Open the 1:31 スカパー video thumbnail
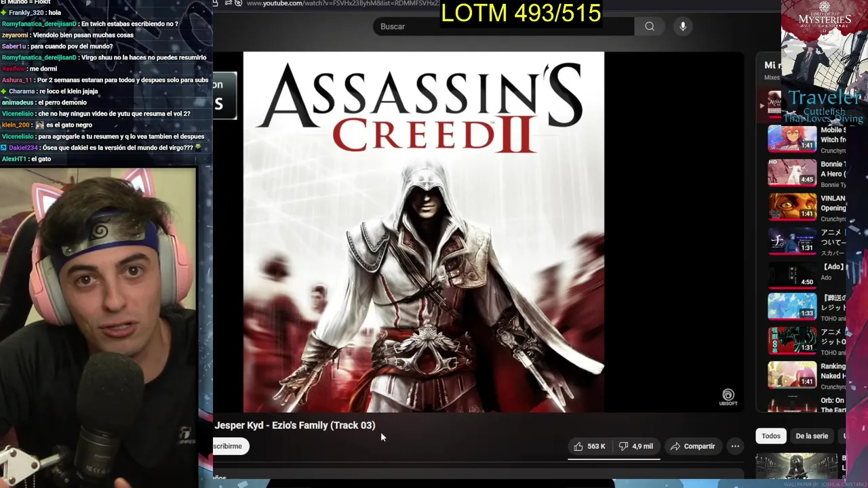868x488 pixels. coord(792,240)
